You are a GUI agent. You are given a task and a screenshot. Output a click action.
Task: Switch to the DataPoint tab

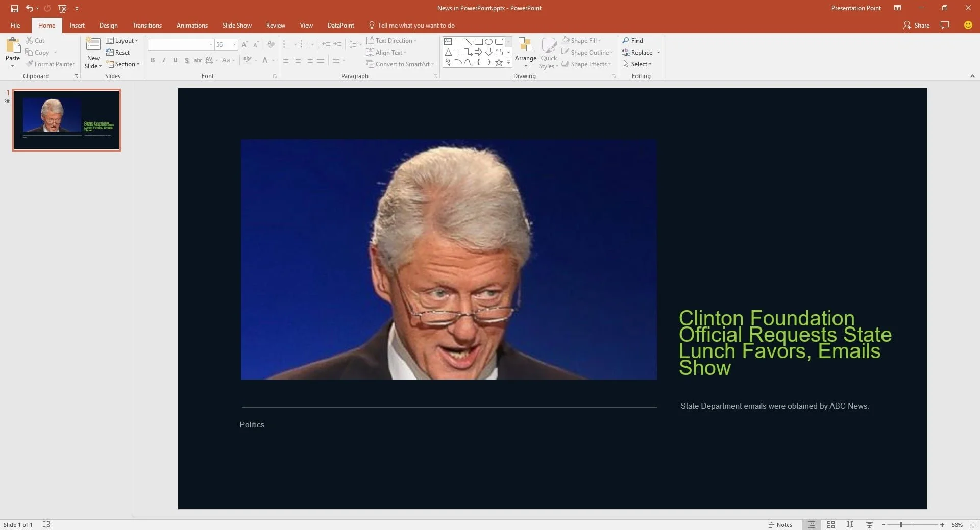click(340, 25)
